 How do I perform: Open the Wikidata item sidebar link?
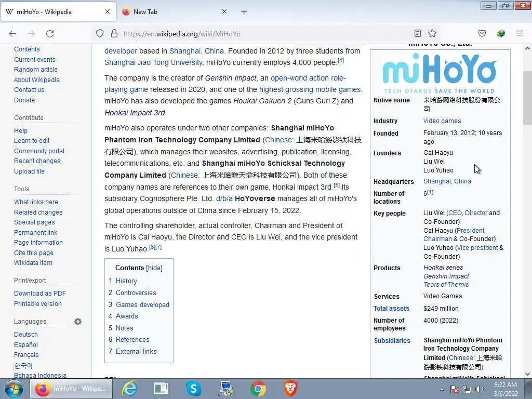coord(33,262)
